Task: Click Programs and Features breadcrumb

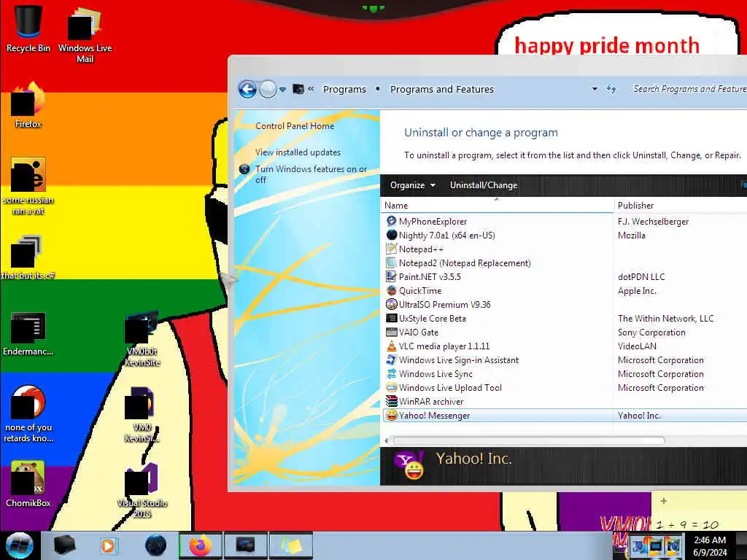Action: pos(441,89)
